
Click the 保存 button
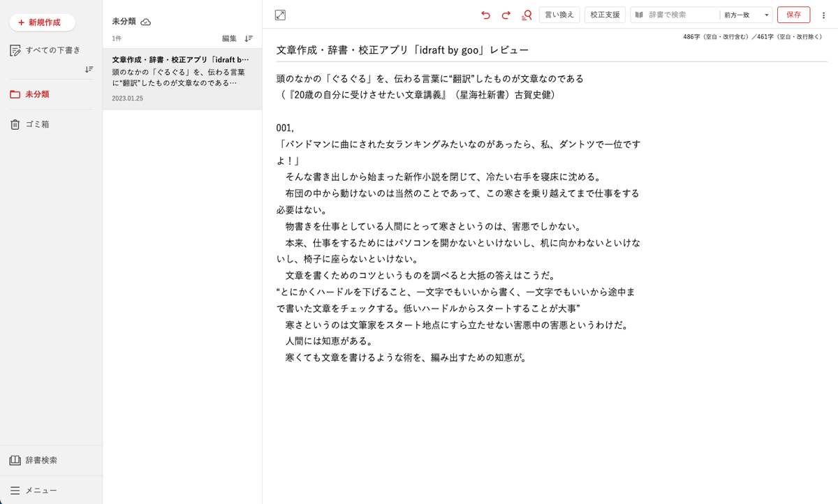coord(793,15)
